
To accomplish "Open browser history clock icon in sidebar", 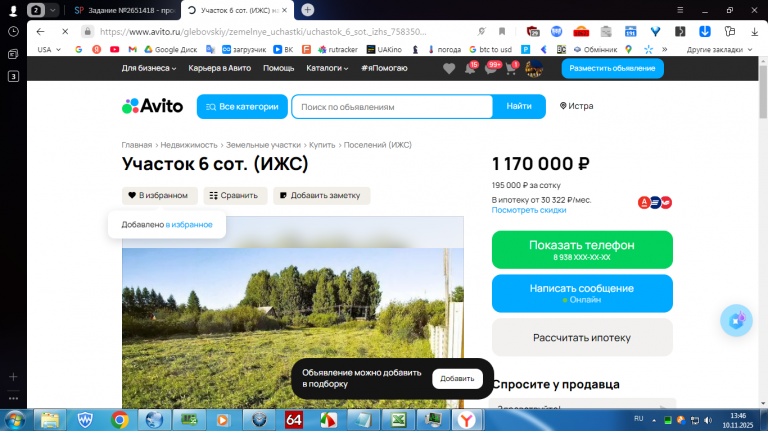I will [x=13, y=31].
